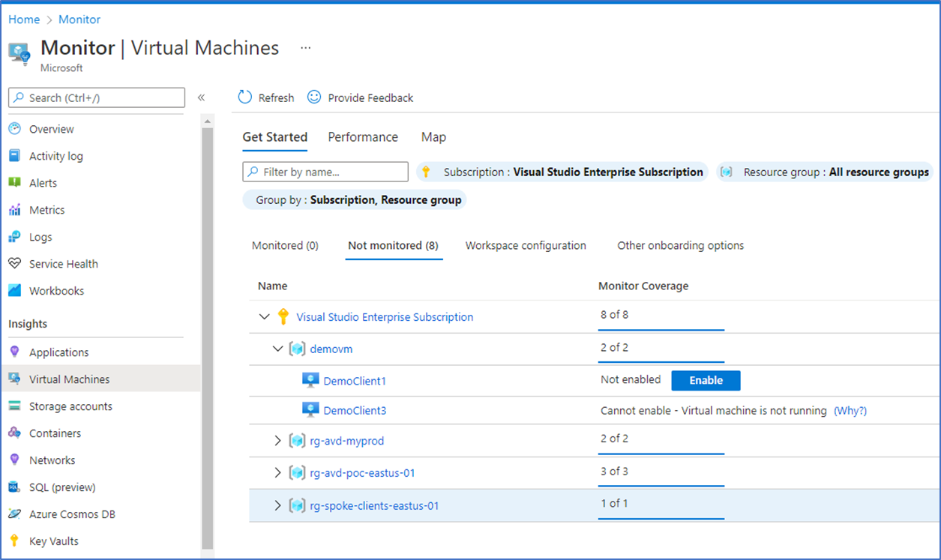Collapse the demovm resource group
Viewport: 941px width, 560px height.
pyautogui.click(x=278, y=349)
